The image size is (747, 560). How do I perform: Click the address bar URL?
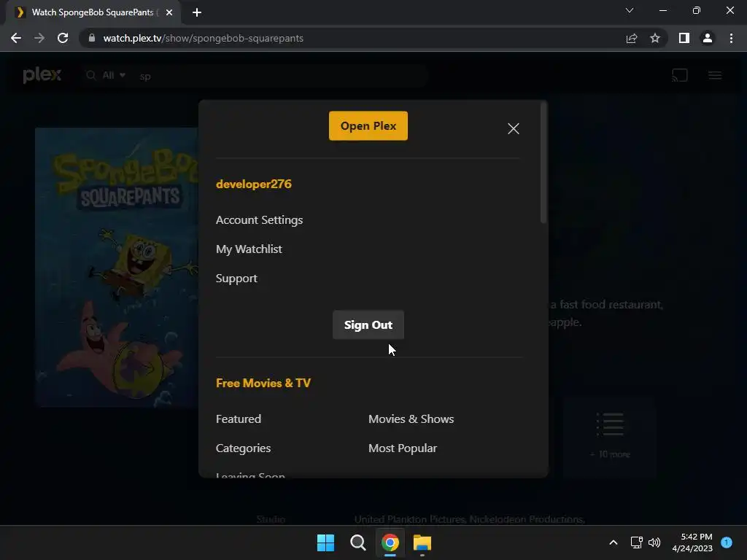pyautogui.click(x=204, y=38)
